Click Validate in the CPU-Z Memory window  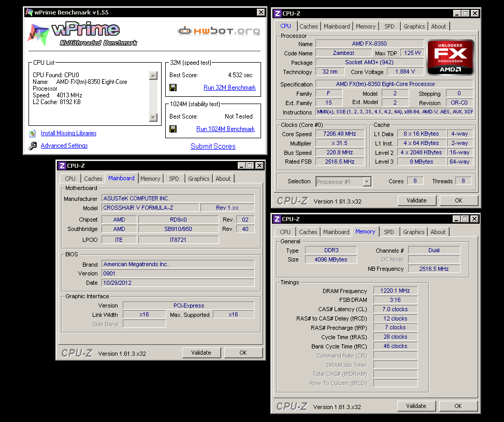coord(416,406)
